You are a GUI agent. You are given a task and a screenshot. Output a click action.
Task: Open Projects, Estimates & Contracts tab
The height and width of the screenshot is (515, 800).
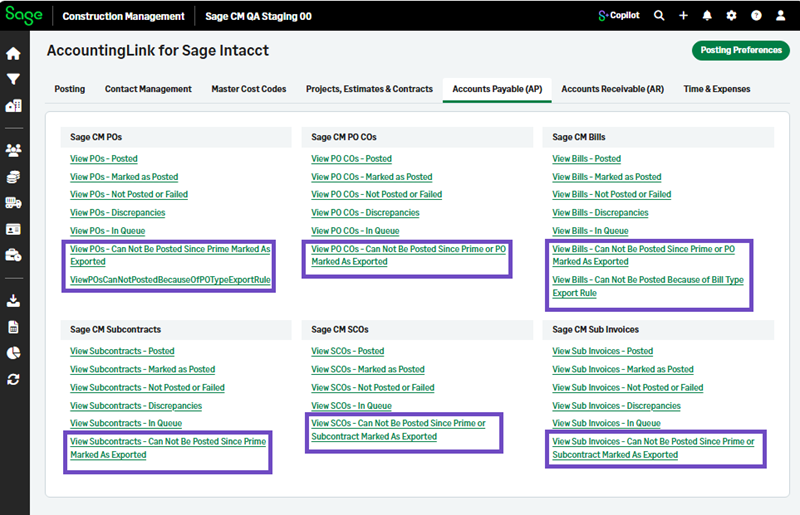[369, 89]
